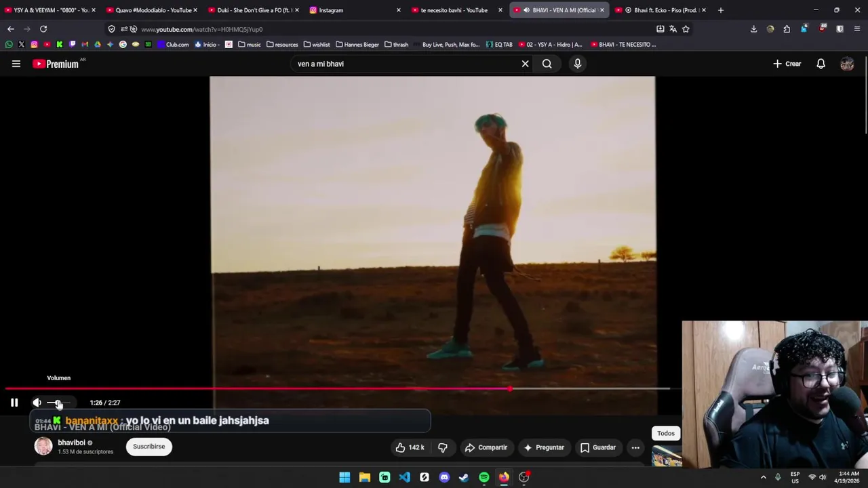Open the browser downloads arrow icon
868x488 pixels.
tap(753, 29)
